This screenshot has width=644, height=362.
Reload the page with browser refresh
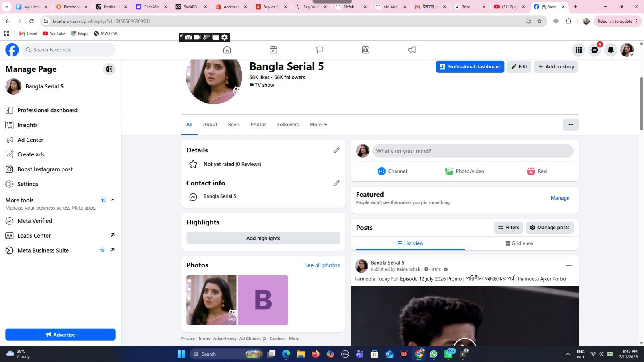coord(31,21)
